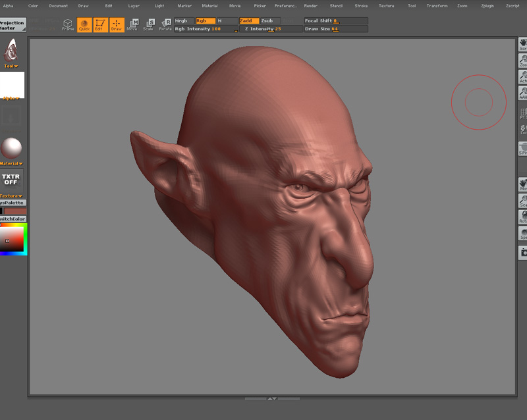The height and width of the screenshot is (420, 527).
Task: Open the Stroke menu
Action: pyautogui.click(x=361, y=6)
